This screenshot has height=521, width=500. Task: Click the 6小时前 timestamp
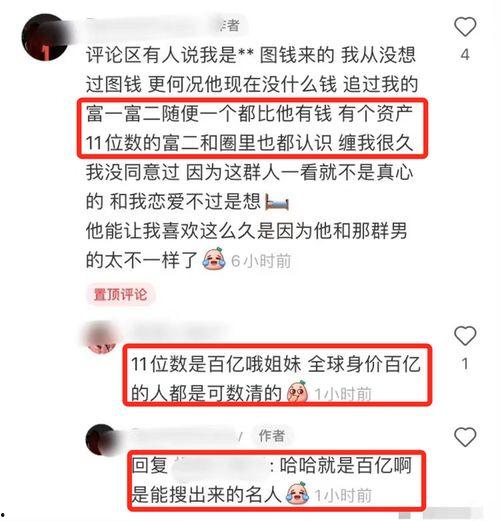(261, 261)
